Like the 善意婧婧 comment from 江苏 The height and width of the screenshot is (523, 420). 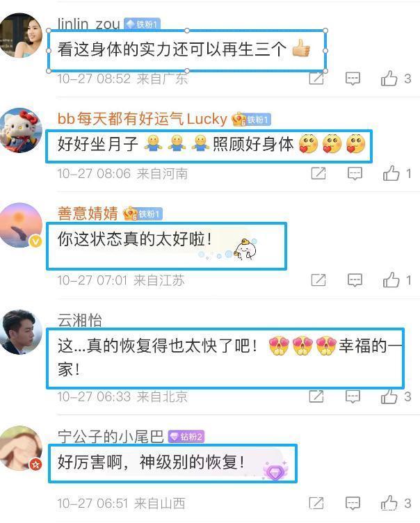391,280
